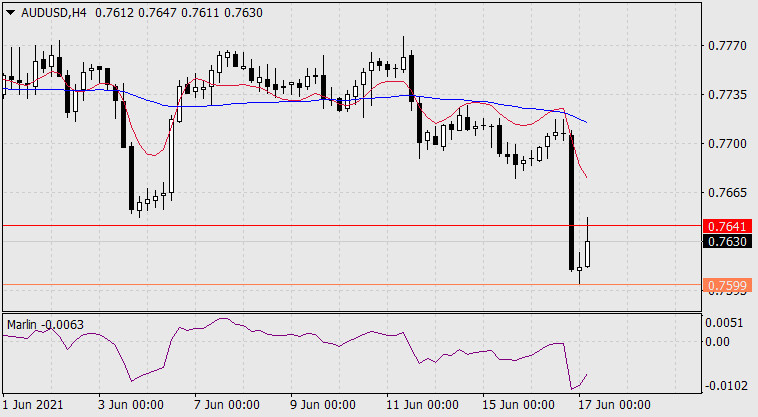Click the 0.7735 price scale value
This screenshot has height=417, width=758.
tap(727, 94)
